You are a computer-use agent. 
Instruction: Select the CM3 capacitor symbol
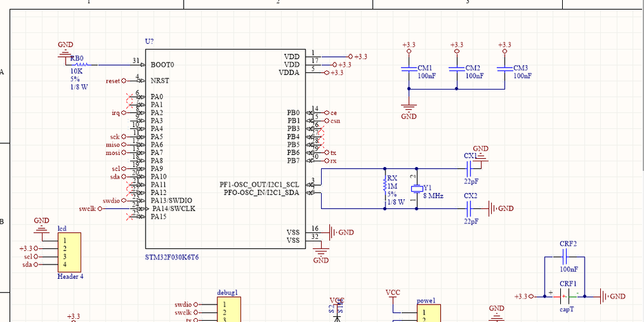[504, 68]
